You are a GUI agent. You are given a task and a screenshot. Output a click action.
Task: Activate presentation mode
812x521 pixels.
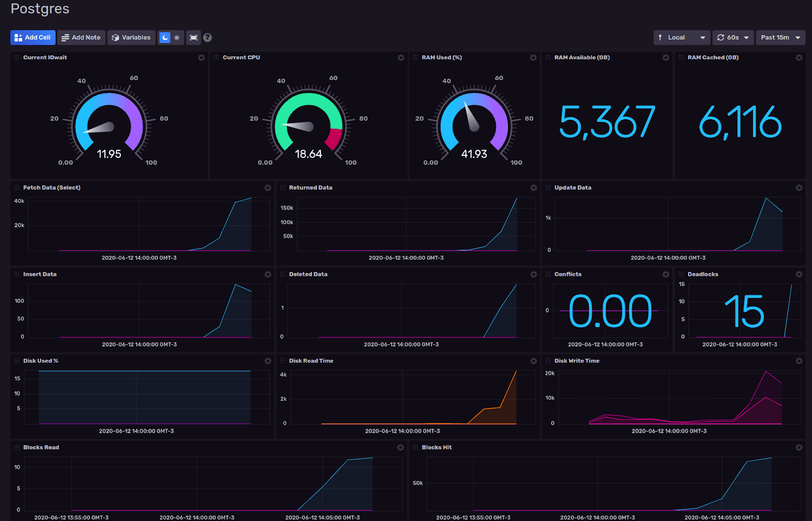click(193, 37)
